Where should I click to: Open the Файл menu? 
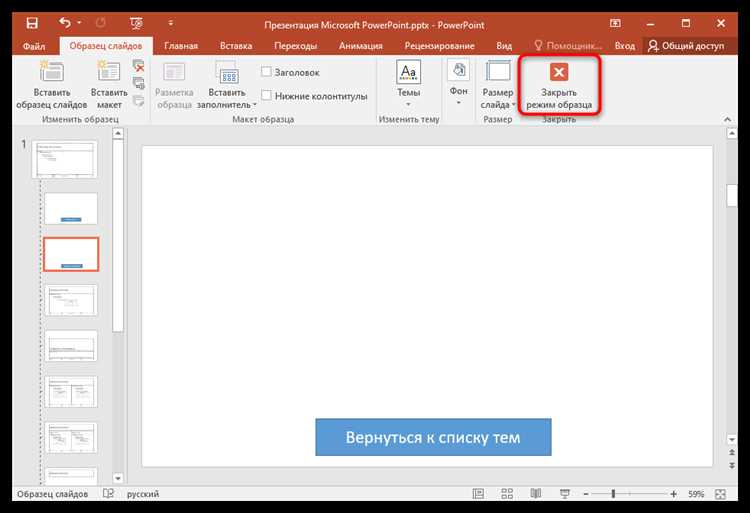[x=34, y=46]
